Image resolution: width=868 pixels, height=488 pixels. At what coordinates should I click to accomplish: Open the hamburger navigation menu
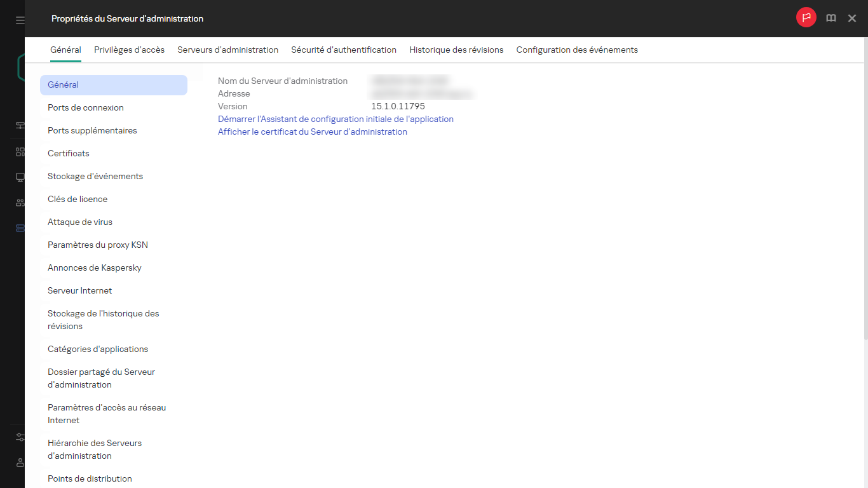pyautogui.click(x=18, y=18)
